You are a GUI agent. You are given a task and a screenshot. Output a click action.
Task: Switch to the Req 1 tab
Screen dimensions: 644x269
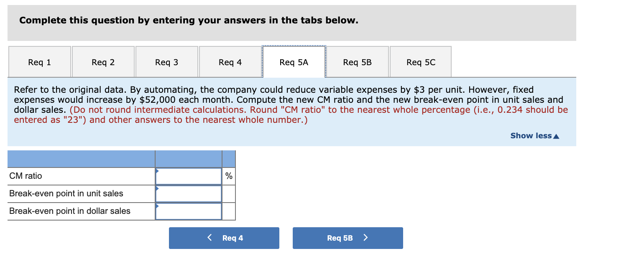pos(39,61)
